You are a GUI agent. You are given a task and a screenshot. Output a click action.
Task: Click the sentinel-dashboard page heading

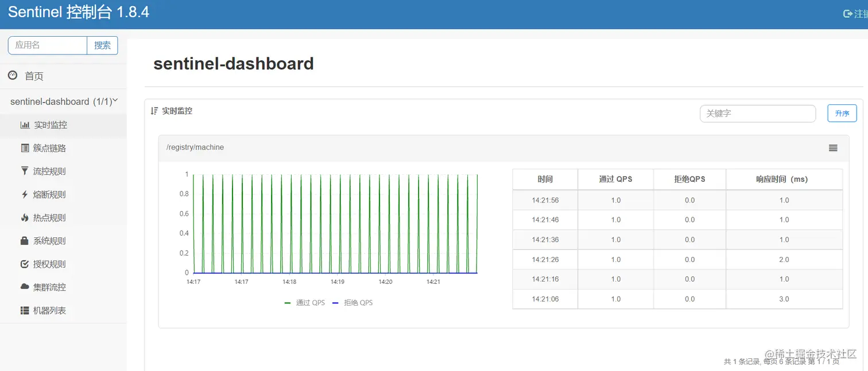click(234, 63)
